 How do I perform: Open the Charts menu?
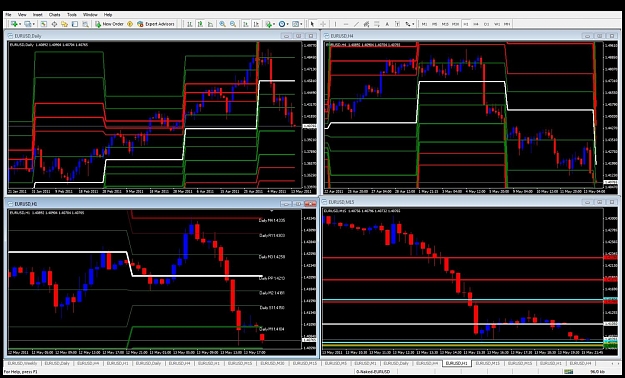point(55,15)
